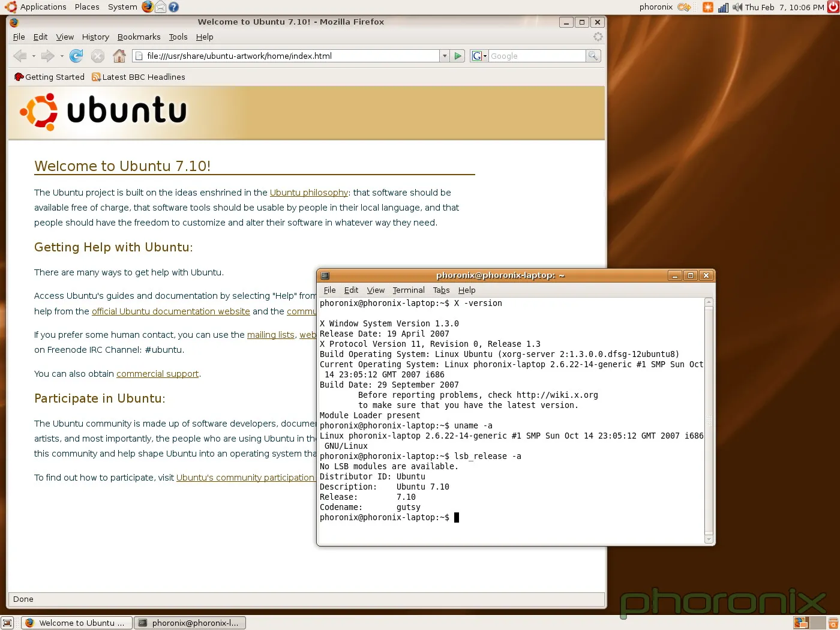This screenshot has width=840, height=630.
Task: Open the Applications menu
Action: (x=43, y=7)
